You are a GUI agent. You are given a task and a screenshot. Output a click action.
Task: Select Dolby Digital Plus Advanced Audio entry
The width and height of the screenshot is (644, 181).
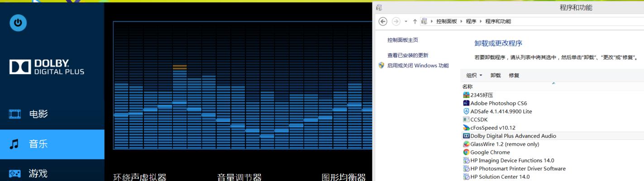click(513, 136)
